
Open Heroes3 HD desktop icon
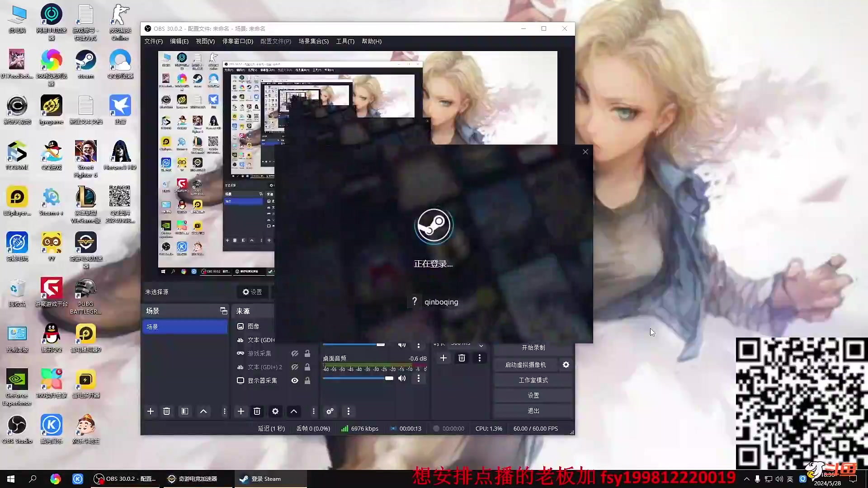pos(120,155)
